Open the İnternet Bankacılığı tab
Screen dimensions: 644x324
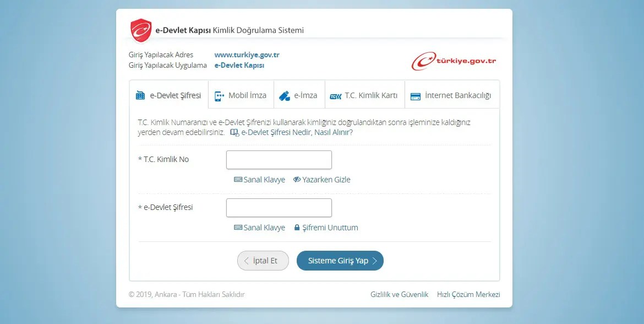(x=452, y=95)
